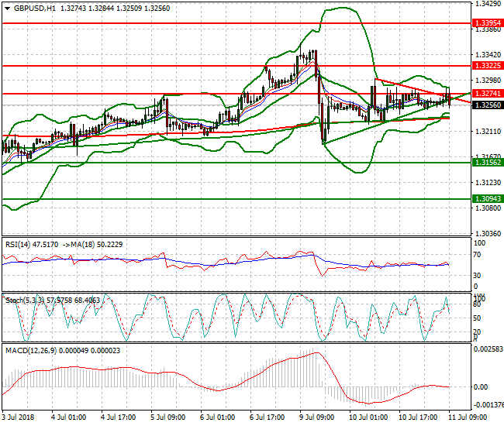The width and height of the screenshot is (504, 426).
Task: Click the 1.32980 price scale value
Action: [x=488, y=81]
